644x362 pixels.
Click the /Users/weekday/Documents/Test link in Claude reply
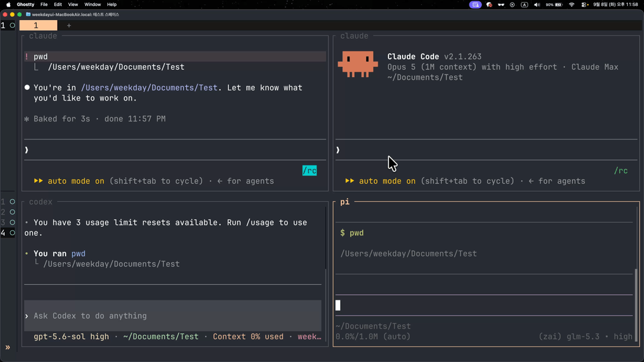click(149, 88)
